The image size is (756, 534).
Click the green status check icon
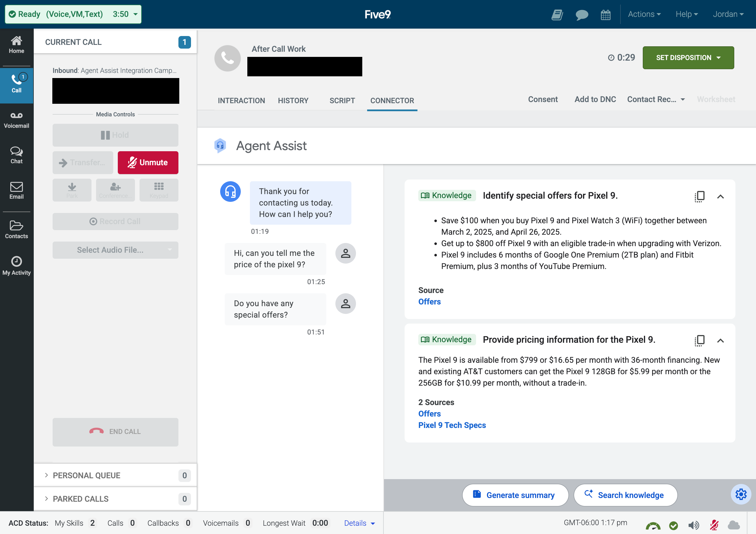[x=674, y=525]
